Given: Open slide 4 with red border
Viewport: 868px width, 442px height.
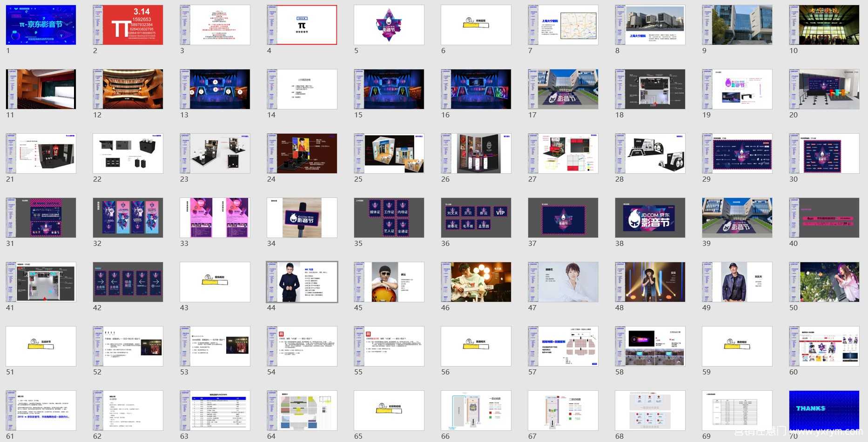Looking at the screenshot, I should tap(302, 25).
